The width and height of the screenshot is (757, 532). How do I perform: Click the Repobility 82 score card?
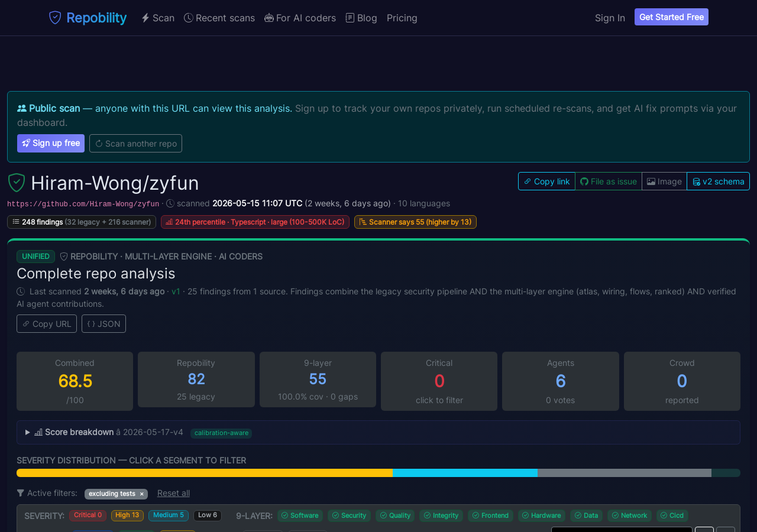pos(196,379)
